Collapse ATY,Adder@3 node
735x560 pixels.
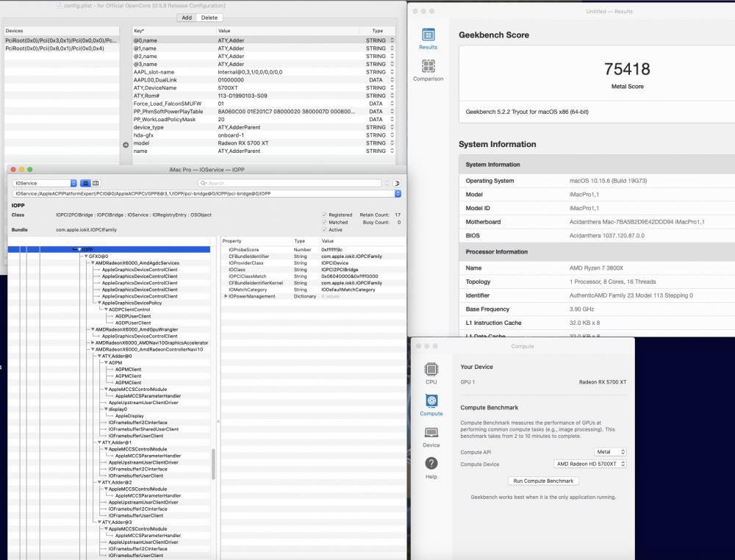[x=99, y=522]
